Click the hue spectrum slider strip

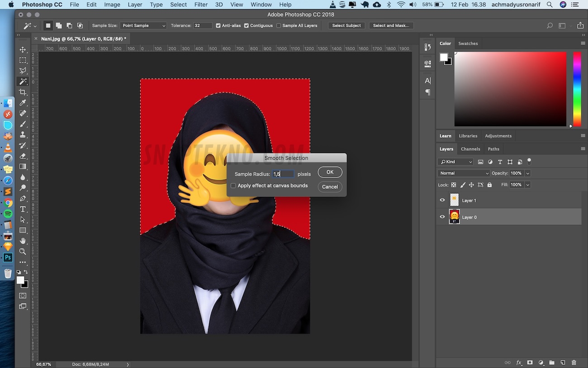pos(577,89)
